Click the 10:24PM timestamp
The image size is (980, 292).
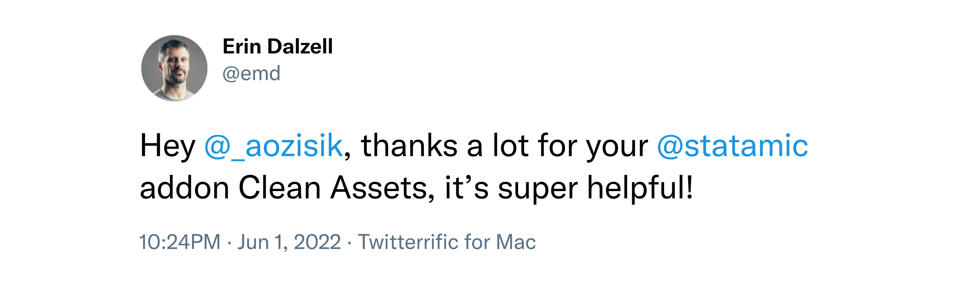pos(180,242)
